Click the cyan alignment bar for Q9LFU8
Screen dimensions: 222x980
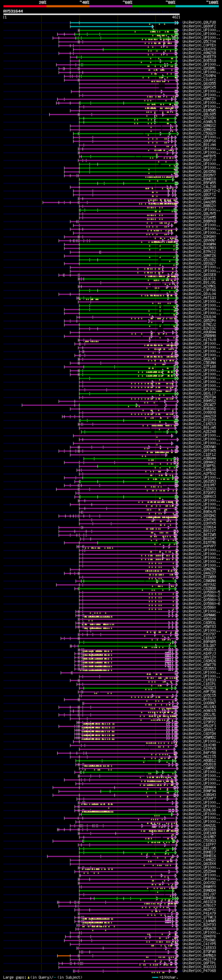pyautogui.click(x=124, y=23)
